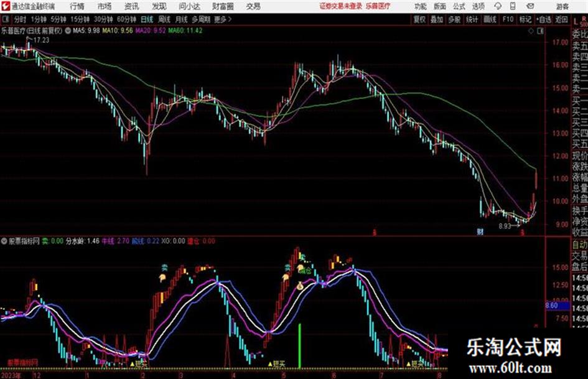Switch to 分时 chart period

click(x=21, y=19)
